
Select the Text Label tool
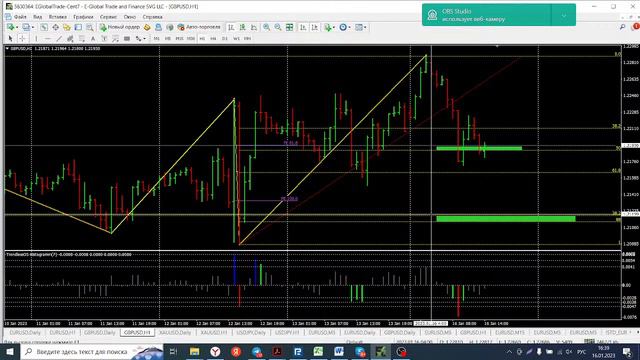104,38
